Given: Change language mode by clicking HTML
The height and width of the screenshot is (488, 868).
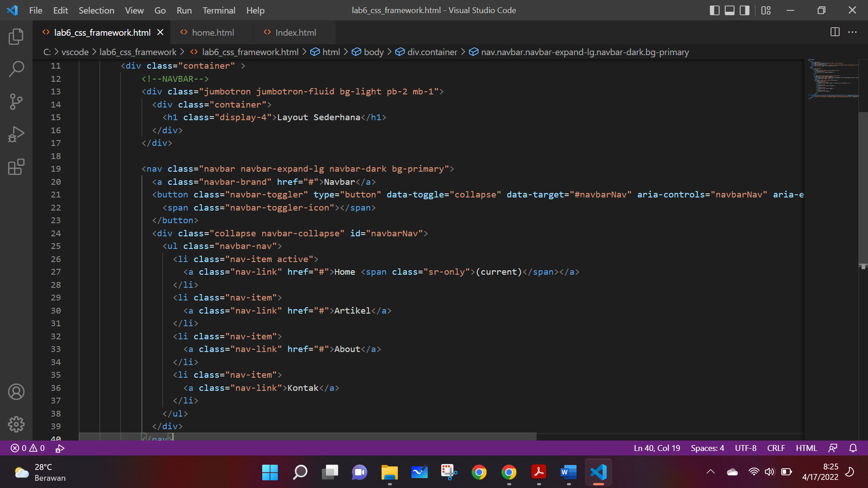Looking at the screenshot, I should coord(807,448).
